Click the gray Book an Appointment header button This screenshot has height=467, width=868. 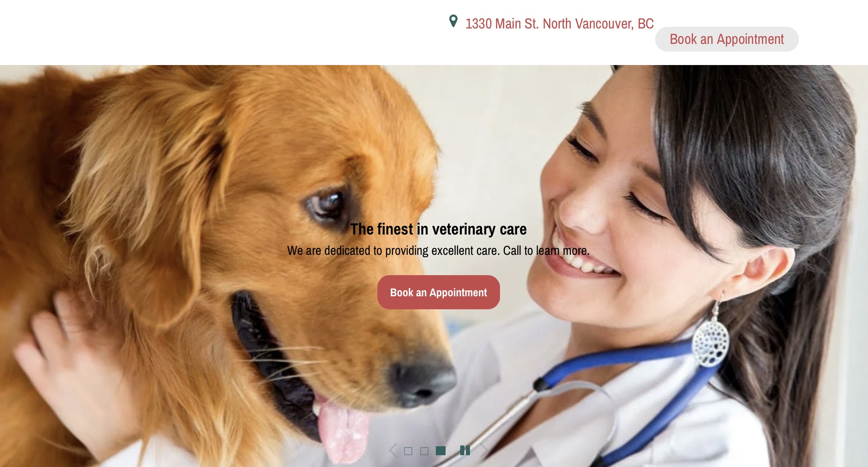click(727, 39)
